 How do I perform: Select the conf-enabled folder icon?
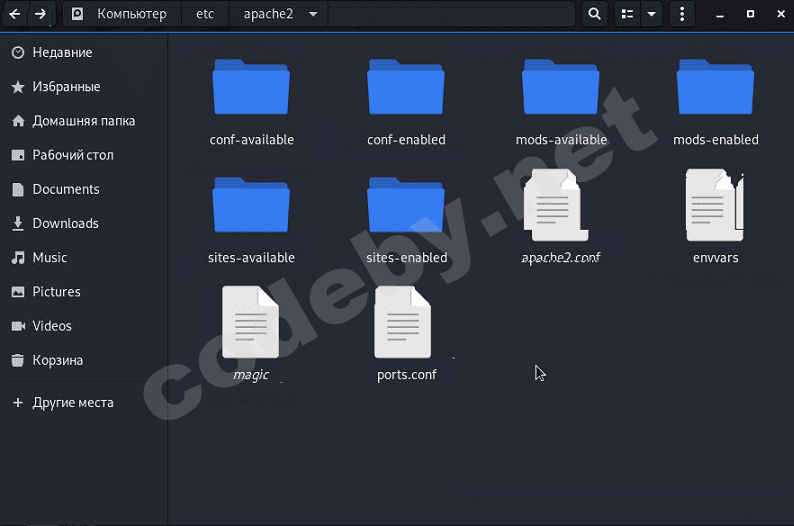coord(406,87)
